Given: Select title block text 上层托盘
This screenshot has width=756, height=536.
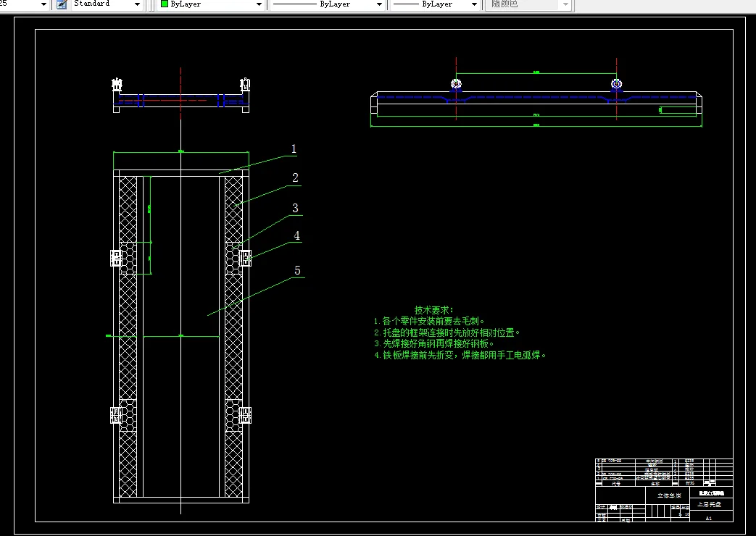Looking at the screenshot, I should [709, 504].
